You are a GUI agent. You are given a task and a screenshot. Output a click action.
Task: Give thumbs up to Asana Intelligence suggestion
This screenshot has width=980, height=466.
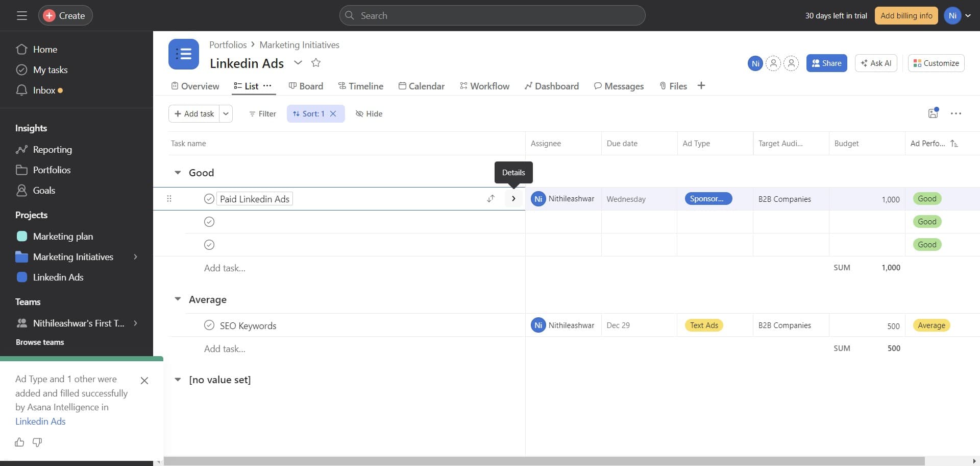coord(19,442)
